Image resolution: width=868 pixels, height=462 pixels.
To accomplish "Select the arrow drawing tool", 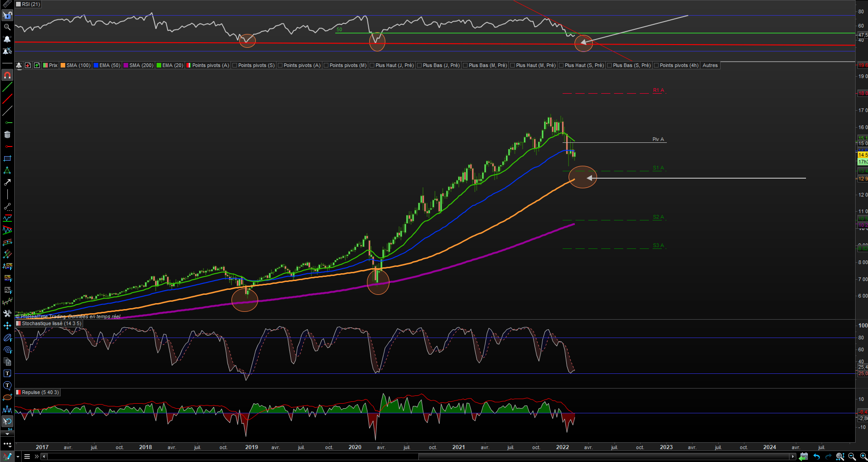I will click(7, 182).
